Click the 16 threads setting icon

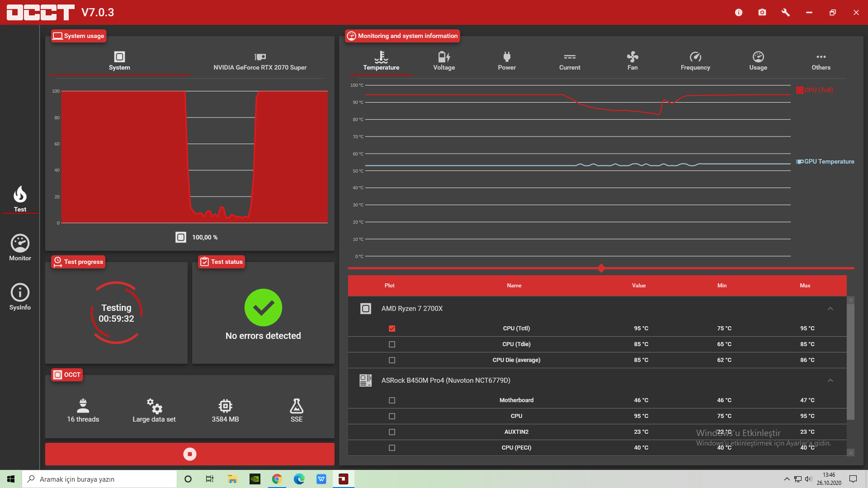click(83, 406)
